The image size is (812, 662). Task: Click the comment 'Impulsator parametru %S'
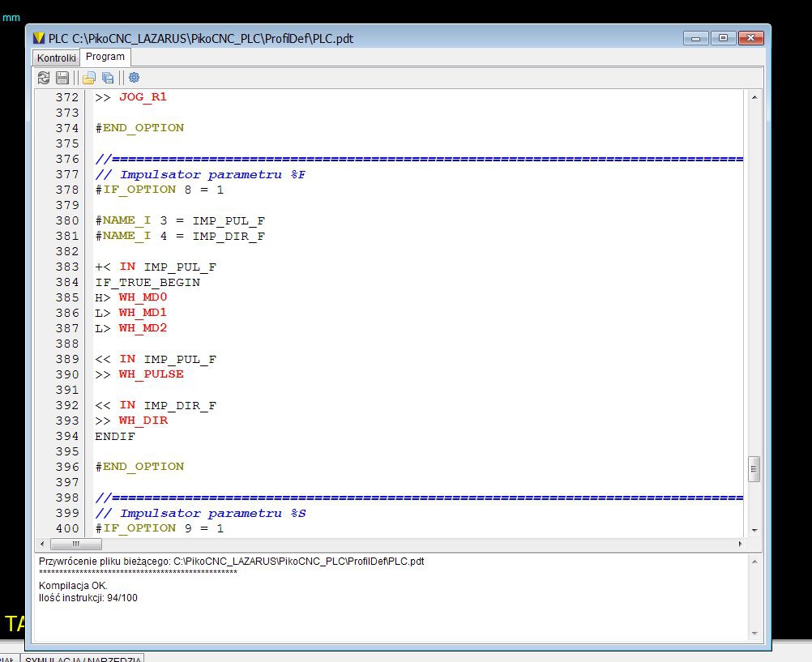pos(213,514)
